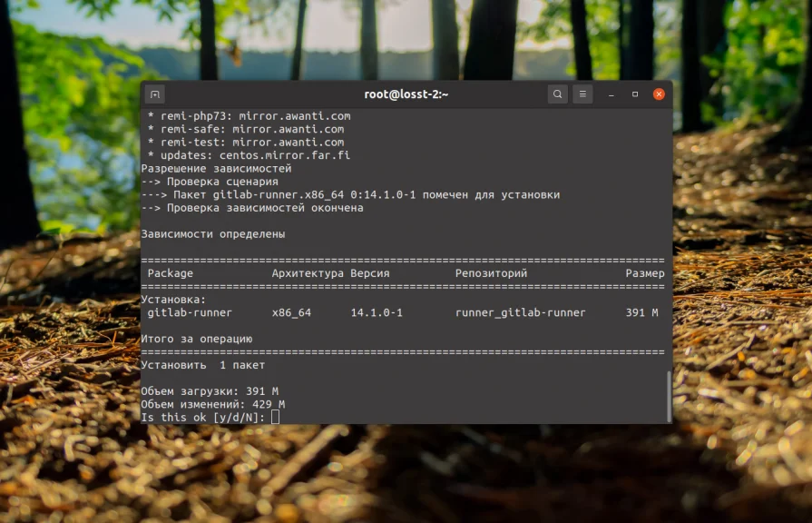The height and width of the screenshot is (523, 812).
Task: Click the title 'root@losst-2:~'
Action: coord(406,94)
